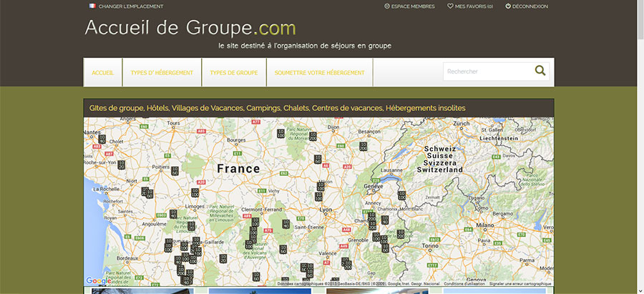The height and width of the screenshot is (294, 644).
Task: Click the marker east of Poitiers
Action: click(x=175, y=171)
